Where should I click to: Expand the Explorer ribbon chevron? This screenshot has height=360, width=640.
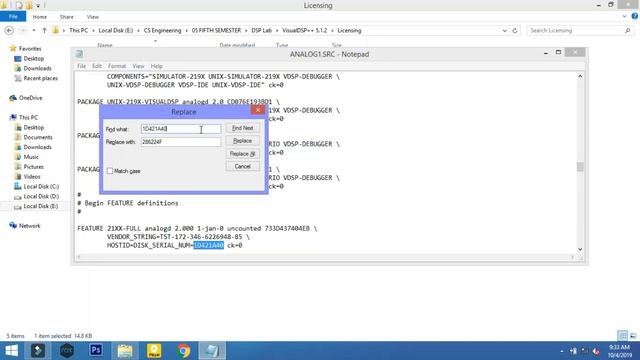click(624, 17)
